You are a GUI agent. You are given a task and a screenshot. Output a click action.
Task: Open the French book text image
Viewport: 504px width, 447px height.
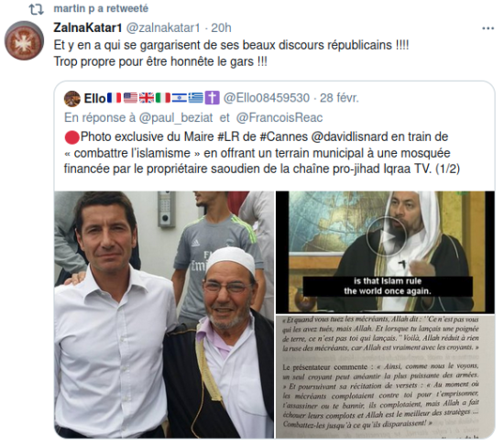[x=385, y=377]
